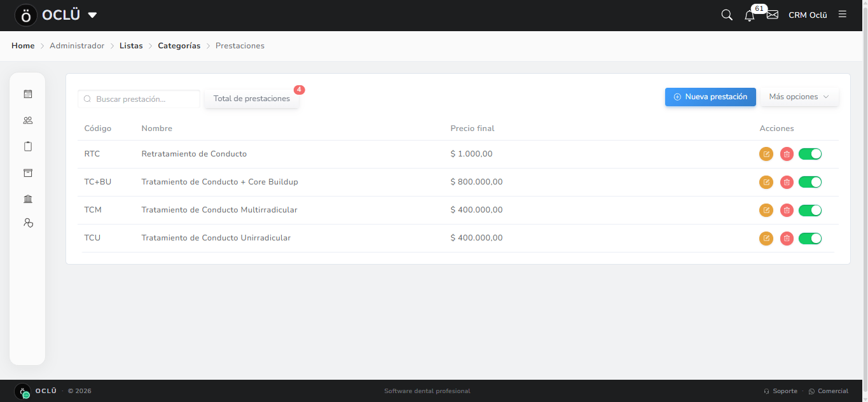
Task: Select the TCU code cell
Action: [x=92, y=238]
